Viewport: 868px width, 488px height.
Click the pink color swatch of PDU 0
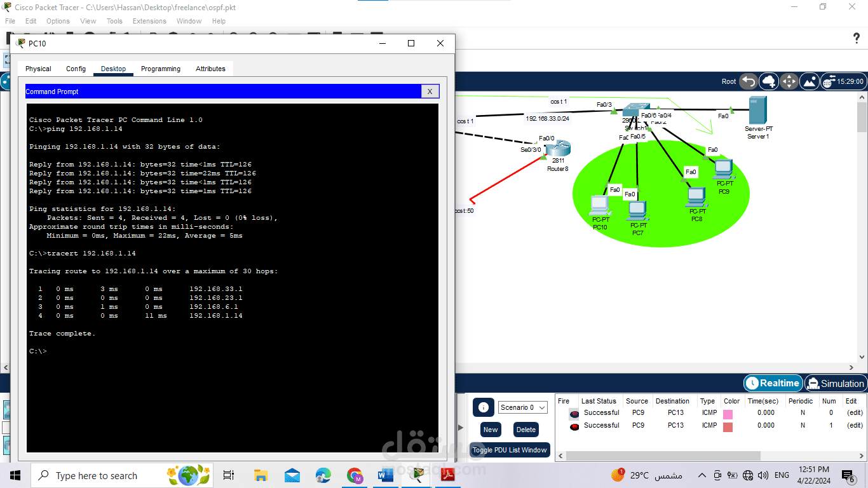pos(728,414)
